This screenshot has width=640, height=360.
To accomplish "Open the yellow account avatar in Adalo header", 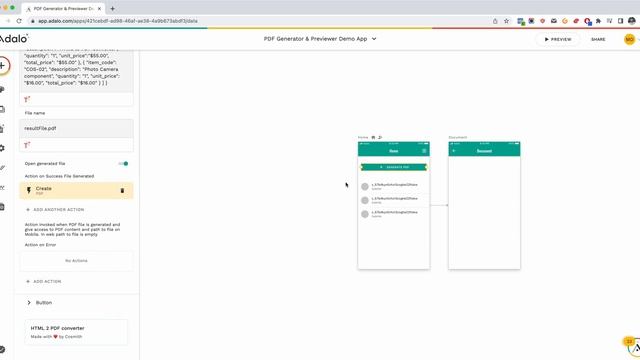I will [x=629, y=39].
